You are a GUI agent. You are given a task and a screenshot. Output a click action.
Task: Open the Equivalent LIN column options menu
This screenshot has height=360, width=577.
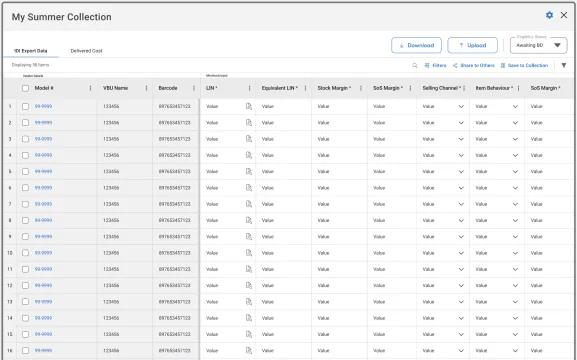point(305,88)
